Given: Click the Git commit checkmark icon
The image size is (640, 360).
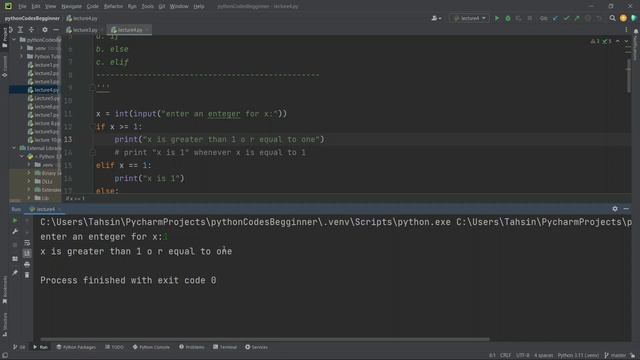Looking at the screenshot, I should (x=566, y=18).
